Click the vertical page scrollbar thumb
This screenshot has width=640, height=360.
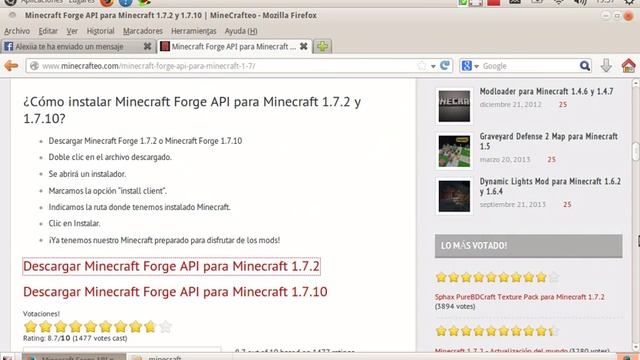coord(636,152)
